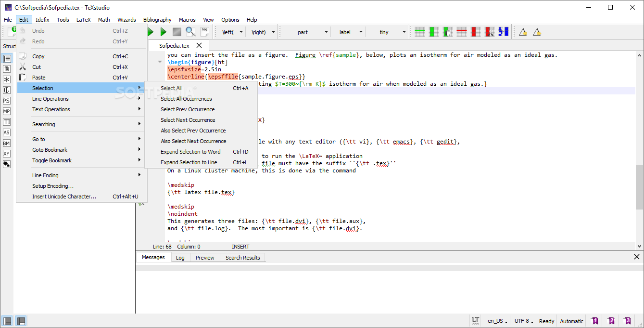
Task: Jump to purple bookmark 3
Action: (x=628, y=321)
